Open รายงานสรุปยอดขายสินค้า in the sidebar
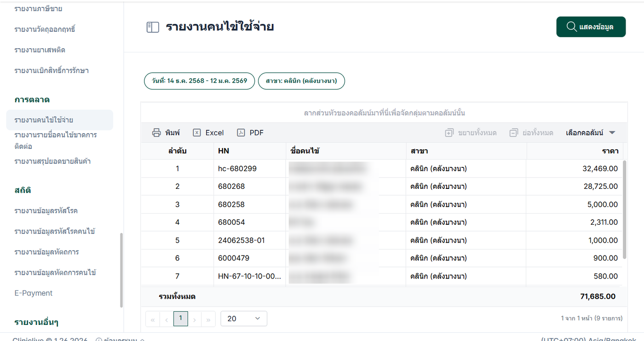 point(52,161)
